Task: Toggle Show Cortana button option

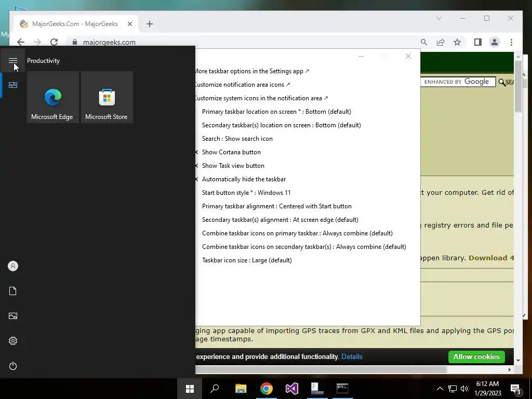Action: pos(231,152)
